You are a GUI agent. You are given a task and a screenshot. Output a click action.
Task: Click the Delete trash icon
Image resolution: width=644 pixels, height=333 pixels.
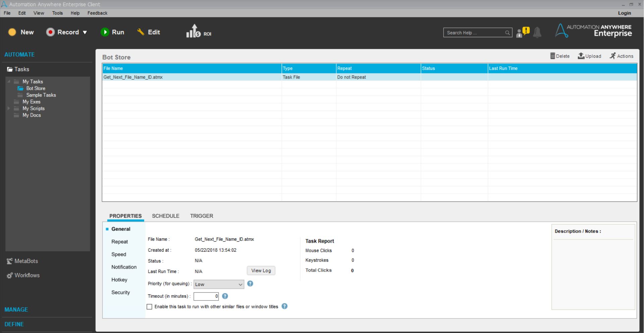552,56
